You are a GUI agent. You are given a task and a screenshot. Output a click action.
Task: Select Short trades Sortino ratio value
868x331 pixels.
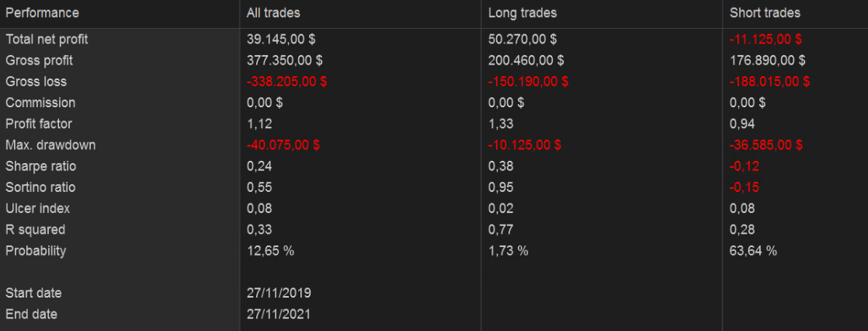click(x=745, y=187)
